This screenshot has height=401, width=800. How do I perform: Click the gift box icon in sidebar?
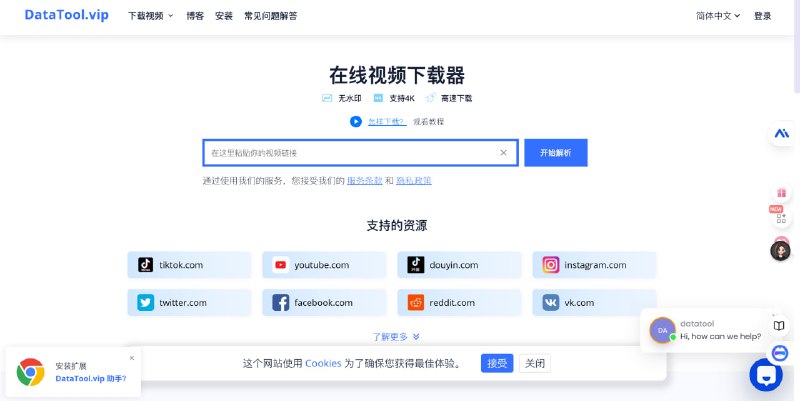(780, 192)
